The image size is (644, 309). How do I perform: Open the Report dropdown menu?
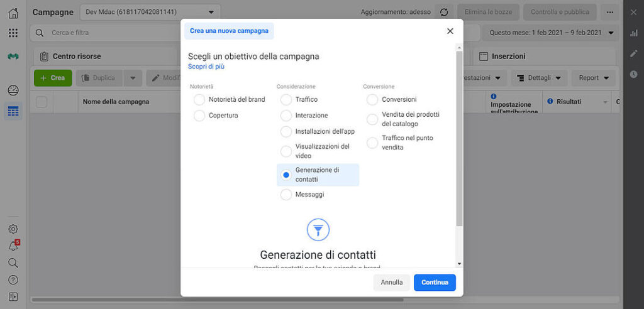click(x=594, y=78)
